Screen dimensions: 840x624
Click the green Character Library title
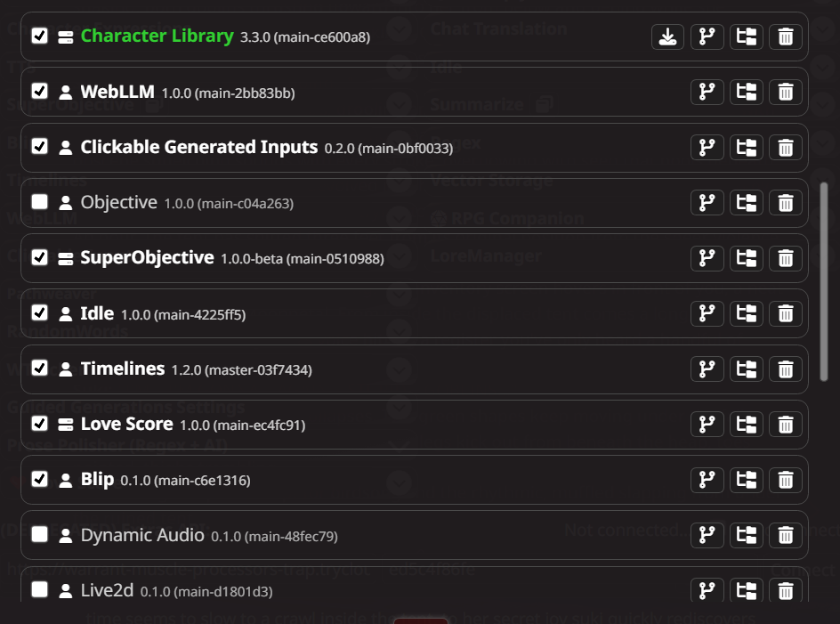(x=157, y=36)
